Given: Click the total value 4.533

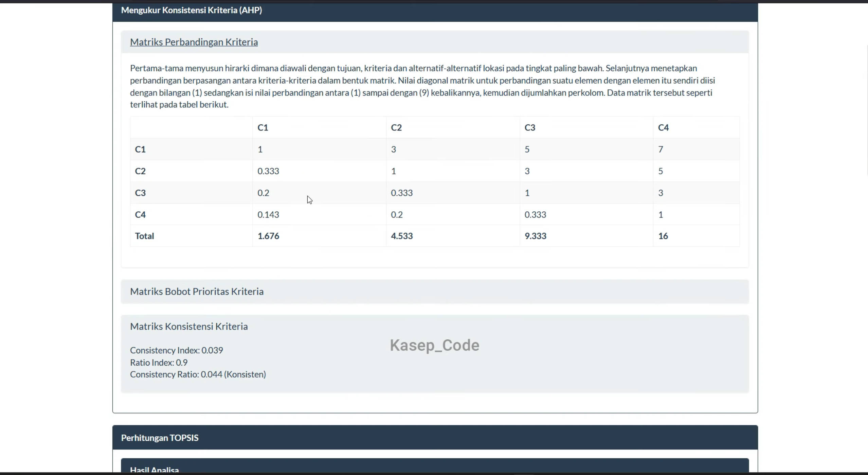Looking at the screenshot, I should point(402,236).
